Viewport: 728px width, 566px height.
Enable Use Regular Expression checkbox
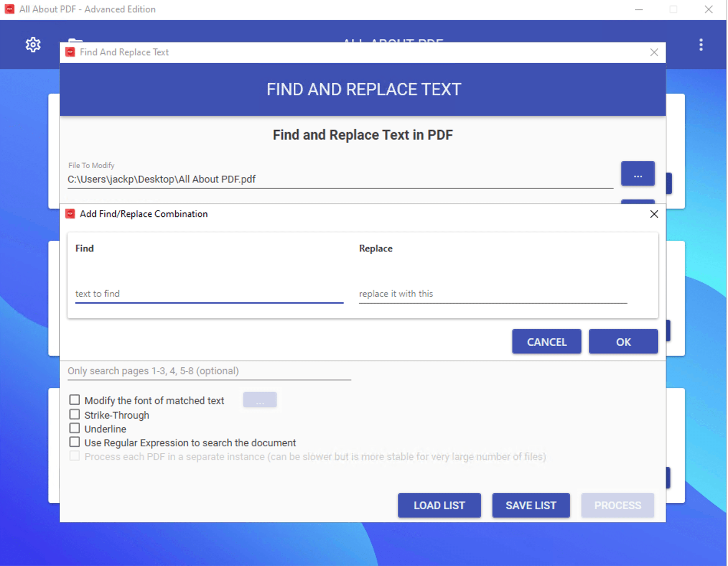point(74,442)
